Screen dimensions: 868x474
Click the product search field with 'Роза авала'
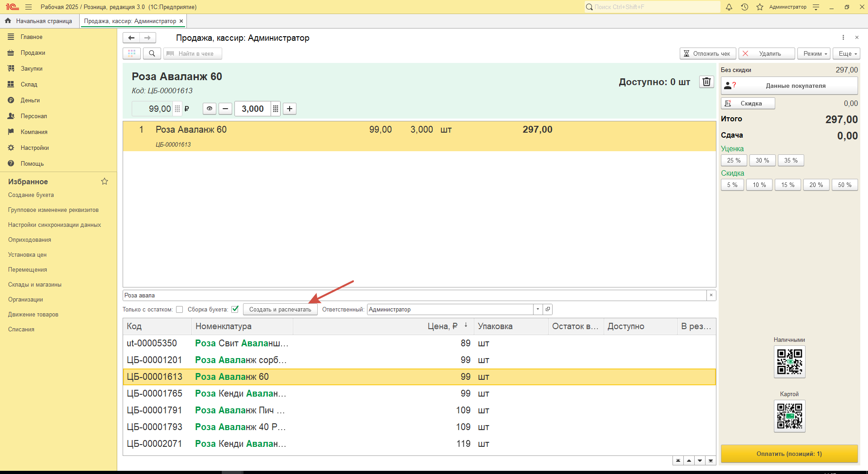414,295
